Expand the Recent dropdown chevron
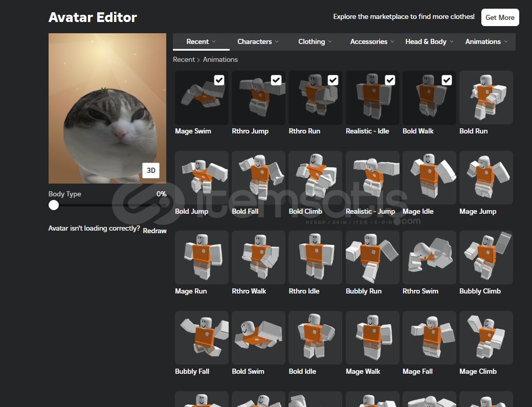532x407 pixels. [x=214, y=41]
